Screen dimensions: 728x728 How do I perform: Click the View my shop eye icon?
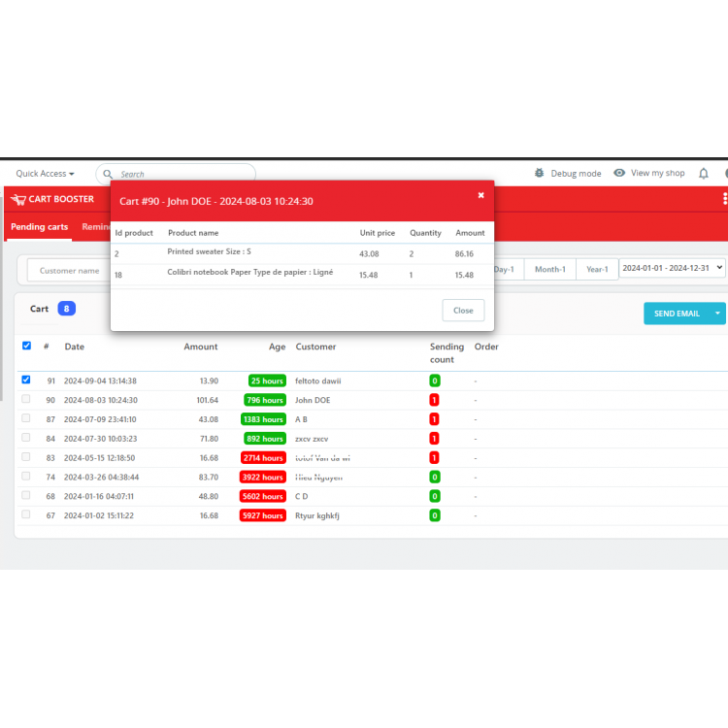pos(619,174)
